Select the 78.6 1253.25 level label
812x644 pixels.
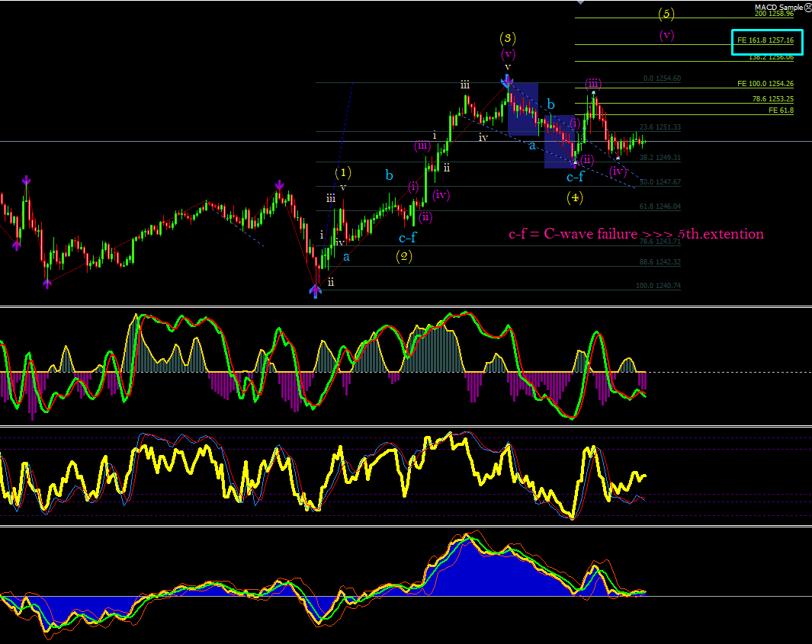772,99
